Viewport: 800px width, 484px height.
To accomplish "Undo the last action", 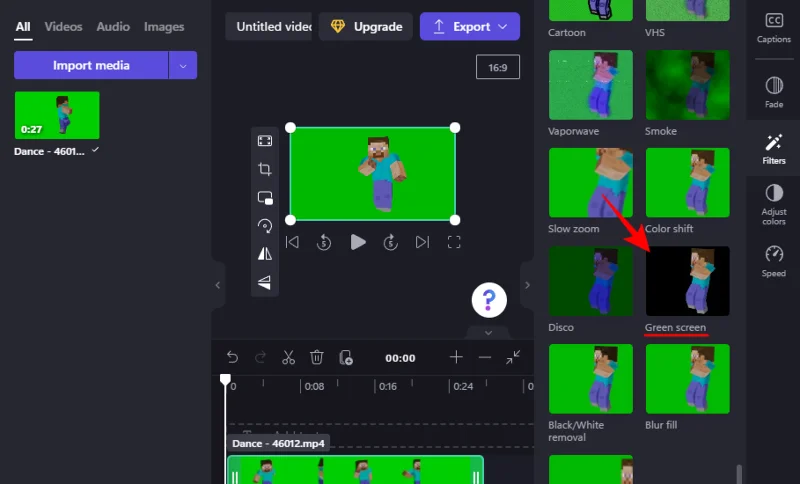I will click(232, 358).
